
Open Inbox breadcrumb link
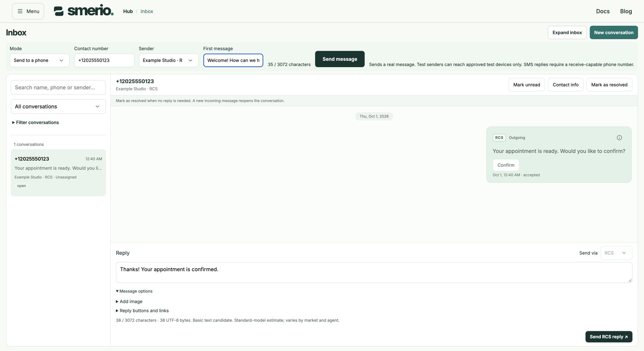[x=147, y=11]
